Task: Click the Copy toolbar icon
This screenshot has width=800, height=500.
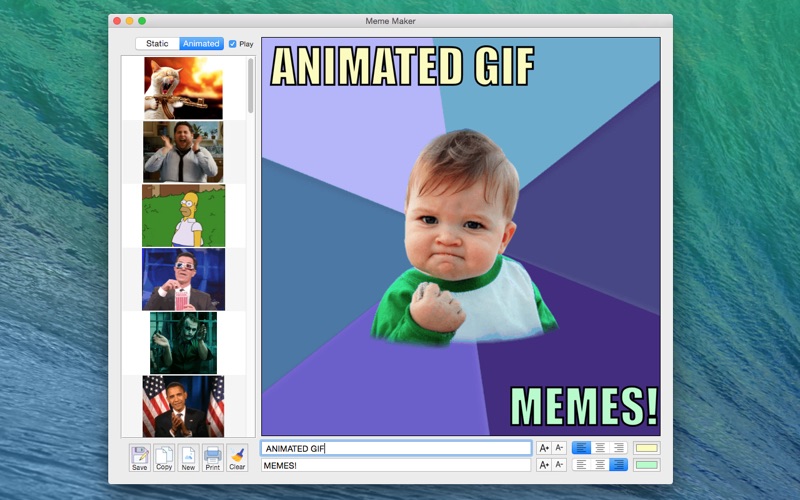Action: (x=164, y=458)
